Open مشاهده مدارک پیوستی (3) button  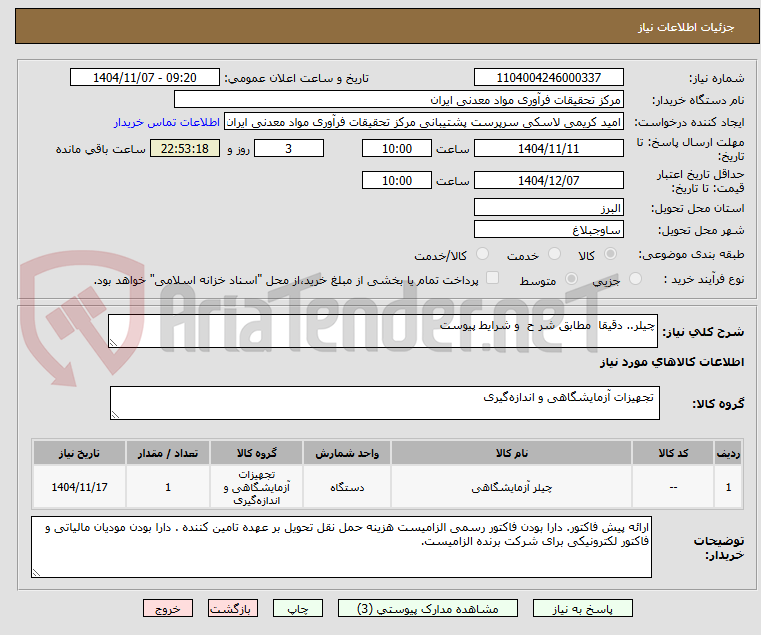(428, 608)
